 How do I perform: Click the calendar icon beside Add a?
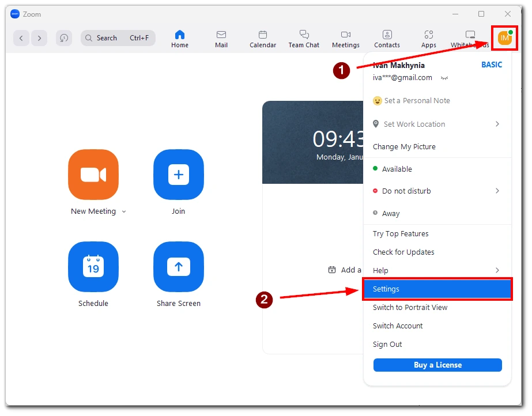[x=332, y=270]
